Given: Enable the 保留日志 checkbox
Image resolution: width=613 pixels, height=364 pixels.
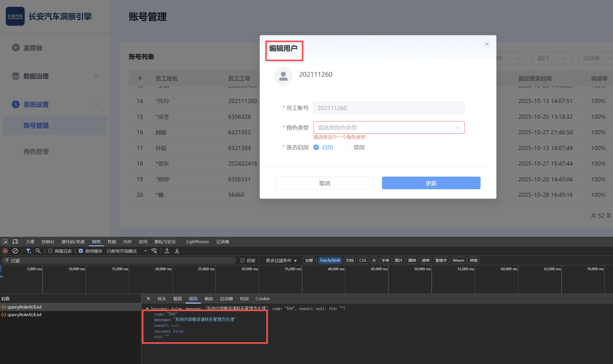Looking at the screenshot, I should 50,251.
